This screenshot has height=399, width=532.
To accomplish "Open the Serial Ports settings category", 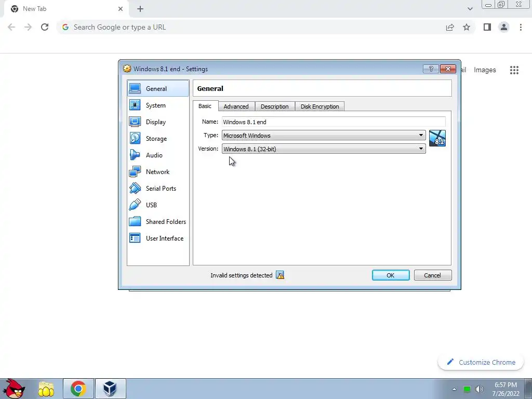I will click(158, 188).
